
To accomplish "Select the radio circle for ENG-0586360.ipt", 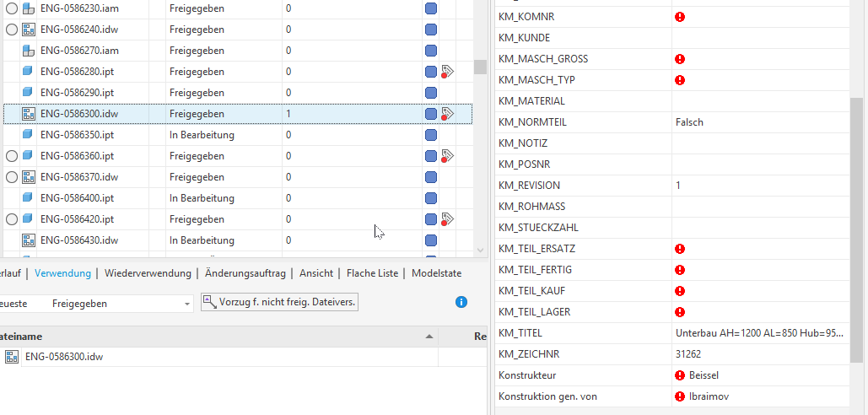I will tap(12, 156).
